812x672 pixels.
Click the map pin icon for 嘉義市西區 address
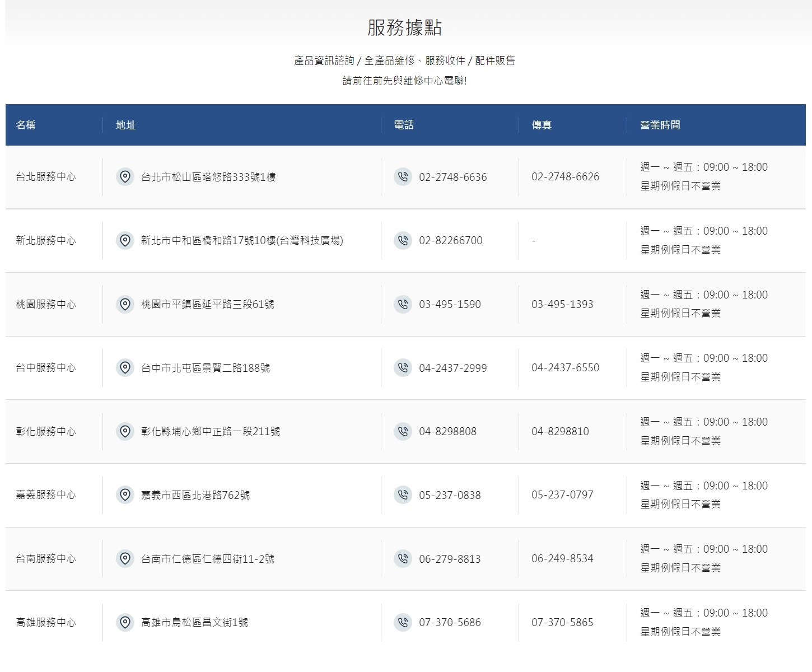tap(125, 495)
